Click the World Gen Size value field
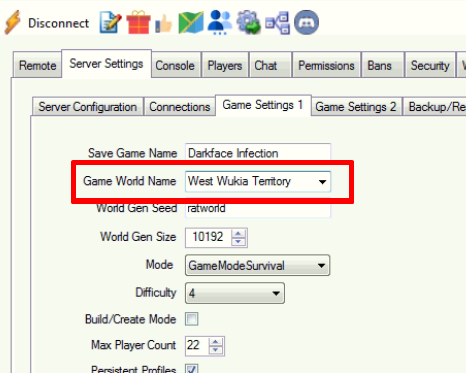466x373 pixels. pos(208,237)
